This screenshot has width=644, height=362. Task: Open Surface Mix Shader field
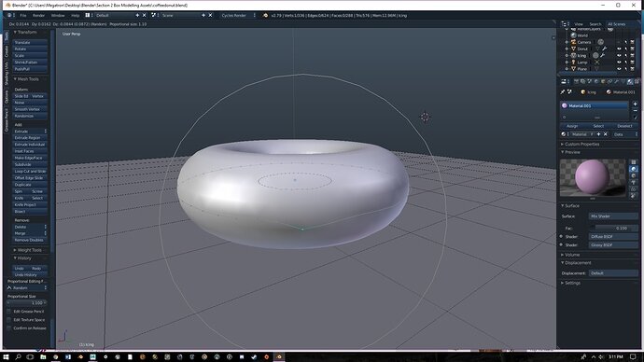pos(613,216)
